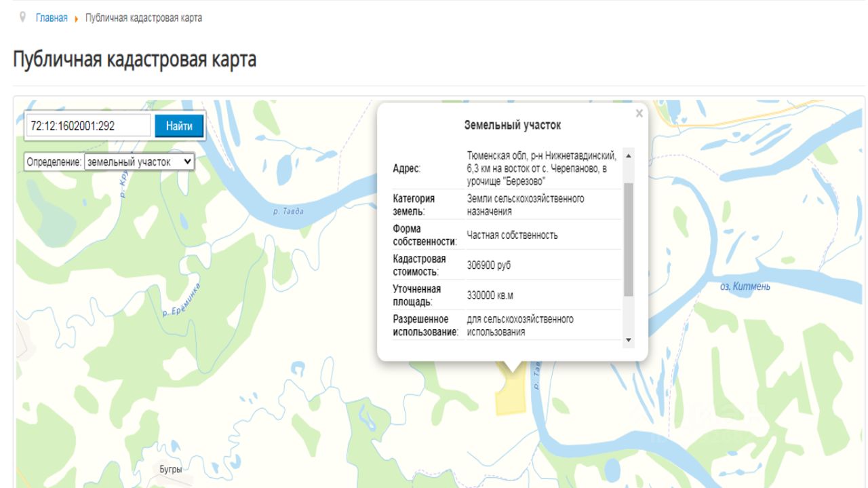This screenshot has height=488, width=868.
Task: Close the Земельный участок popup
Action: 639,114
